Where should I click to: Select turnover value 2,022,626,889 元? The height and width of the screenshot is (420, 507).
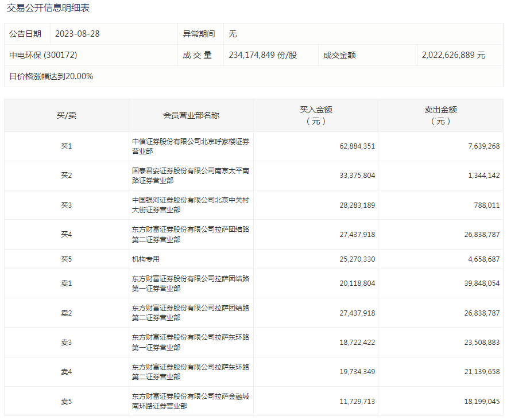454,55
